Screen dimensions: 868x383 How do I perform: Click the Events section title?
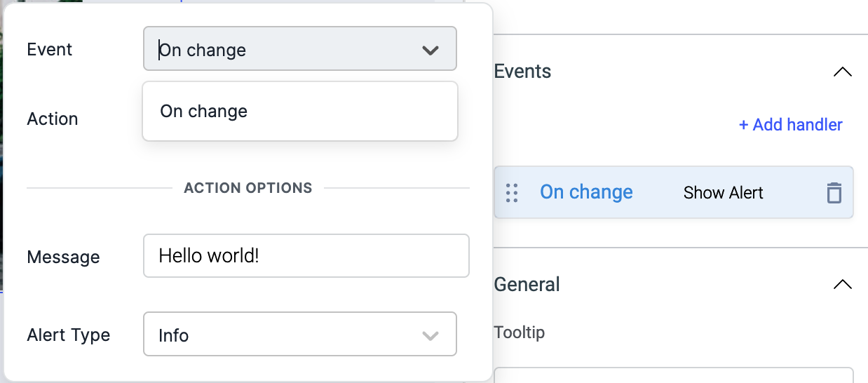pos(522,72)
